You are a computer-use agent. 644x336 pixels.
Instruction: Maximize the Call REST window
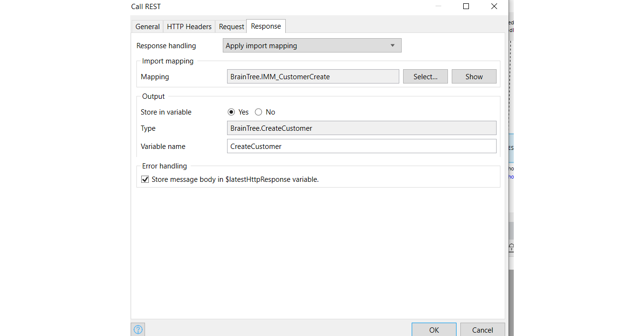(x=466, y=6)
